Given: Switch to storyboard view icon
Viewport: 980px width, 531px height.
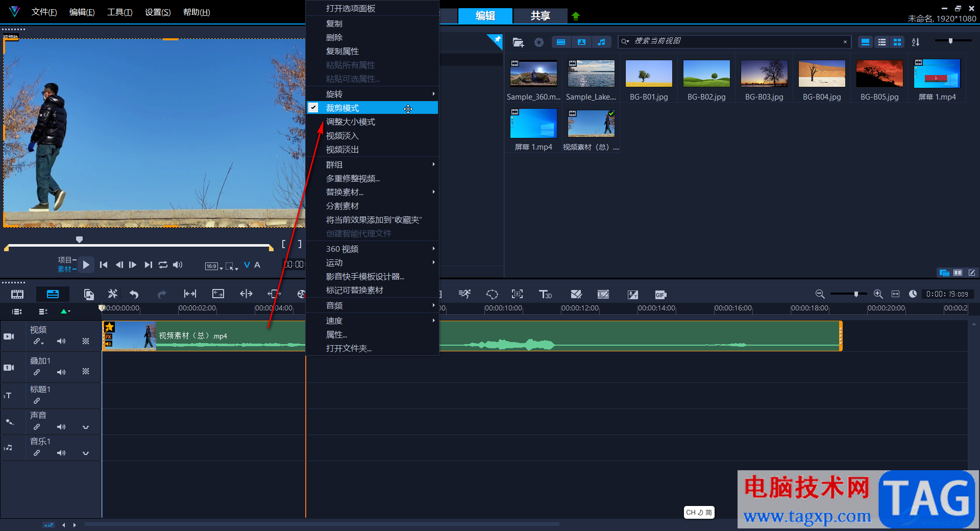Looking at the screenshot, I should [17, 294].
